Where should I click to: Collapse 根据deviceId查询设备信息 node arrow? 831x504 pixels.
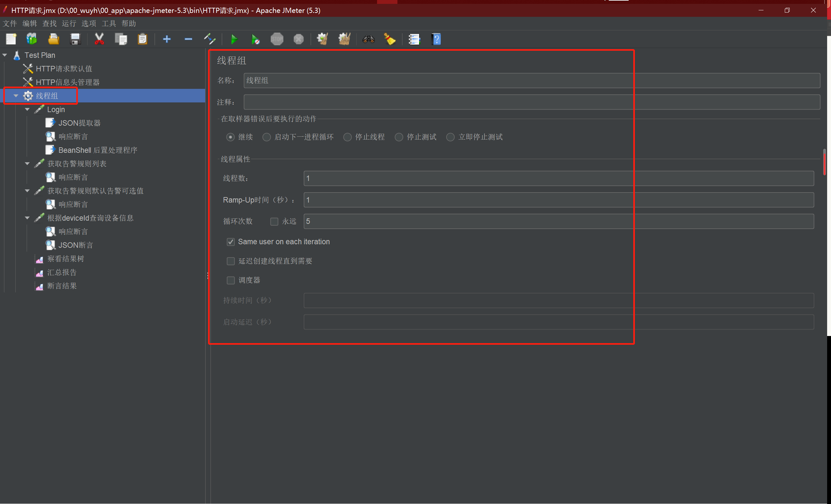tap(27, 218)
